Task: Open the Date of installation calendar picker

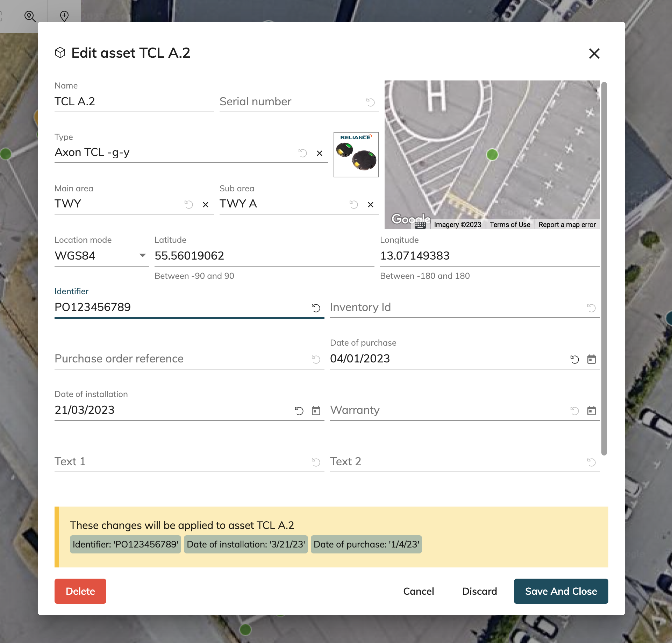Action: pos(316,411)
